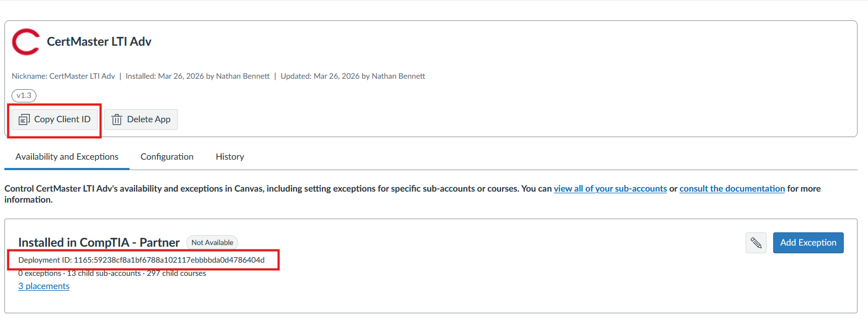Click the Updated Mar 26, 2026 text
This screenshot has height=321, width=868.
click(353, 77)
